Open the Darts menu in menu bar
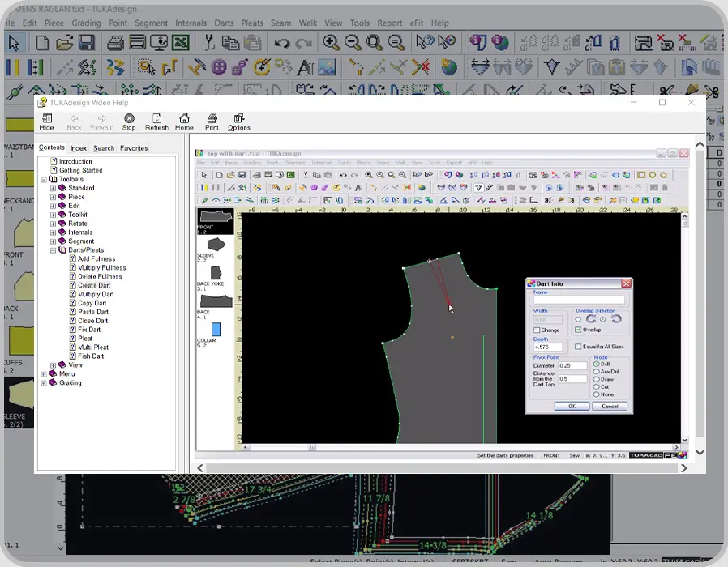 (x=224, y=23)
